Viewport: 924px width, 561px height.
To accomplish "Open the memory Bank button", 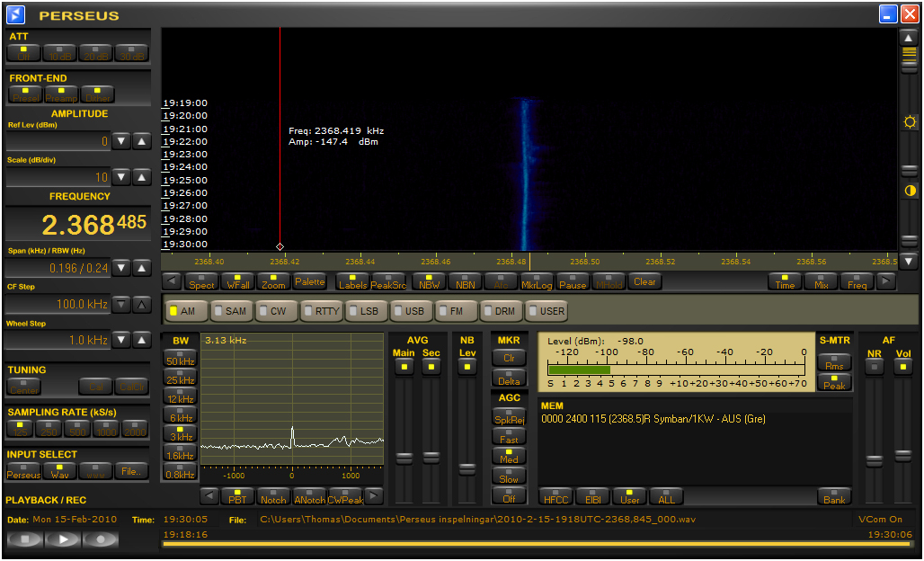I will coord(834,496).
